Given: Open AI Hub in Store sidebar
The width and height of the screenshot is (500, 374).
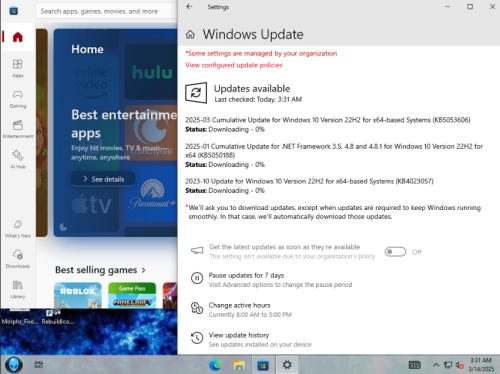Looking at the screenshot, I should 18,160.
